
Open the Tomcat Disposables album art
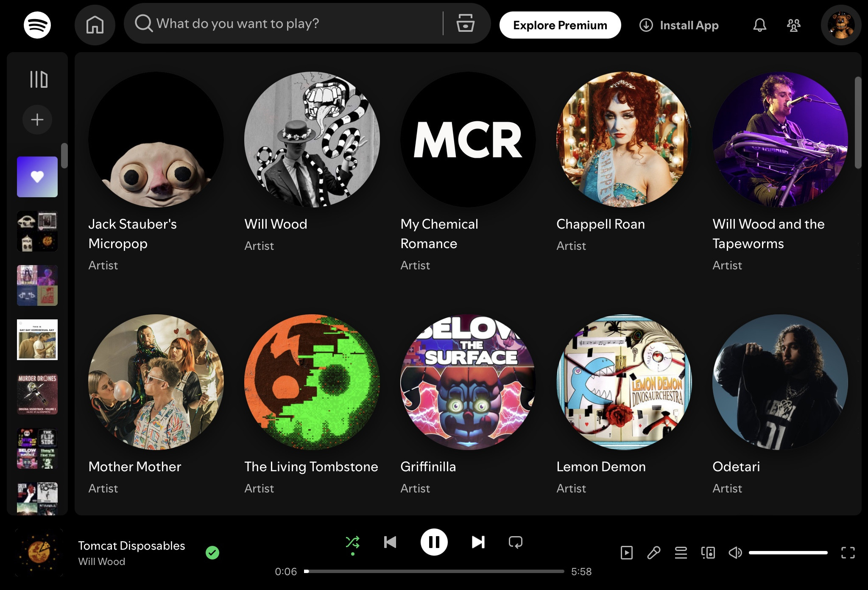(39, 553)
